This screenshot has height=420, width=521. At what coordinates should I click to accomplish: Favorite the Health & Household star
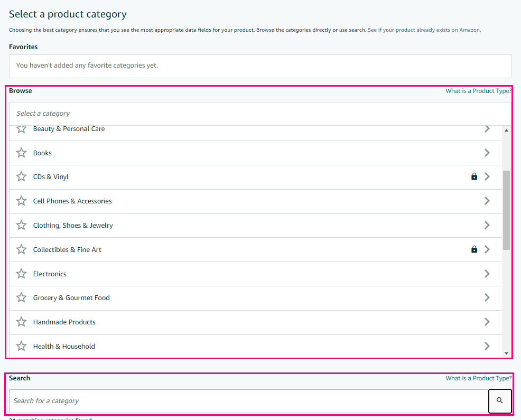[x=21, y=346]
